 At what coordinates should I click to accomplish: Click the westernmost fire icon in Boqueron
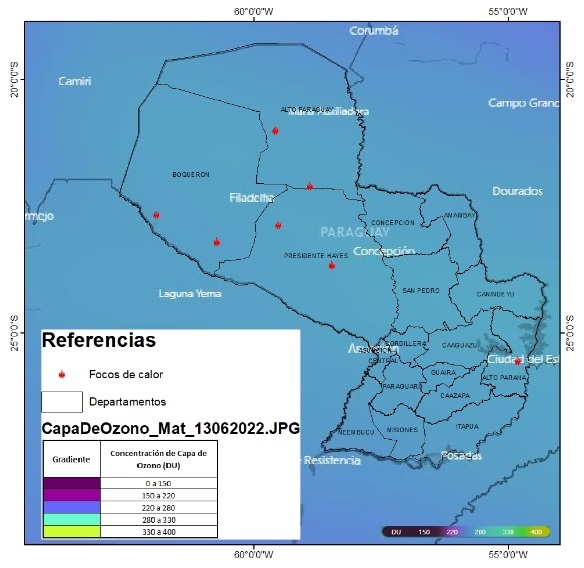pos(156,215)
